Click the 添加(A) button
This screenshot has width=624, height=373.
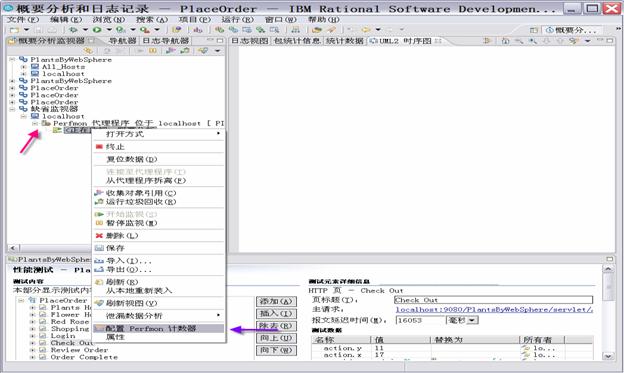276,301
